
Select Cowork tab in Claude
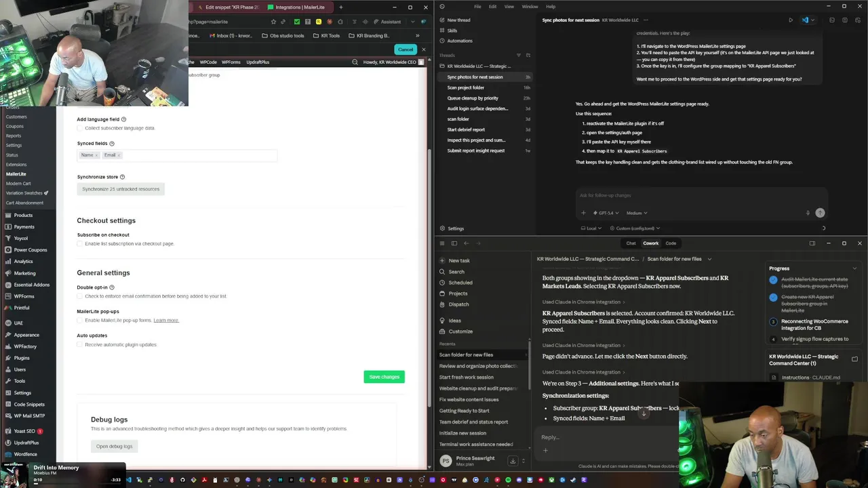[650, 243]
